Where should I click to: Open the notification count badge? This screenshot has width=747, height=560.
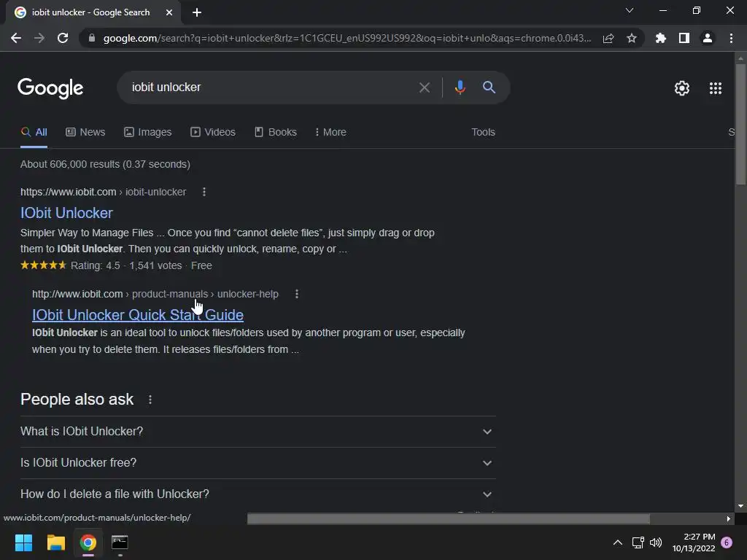coord(727,542)
